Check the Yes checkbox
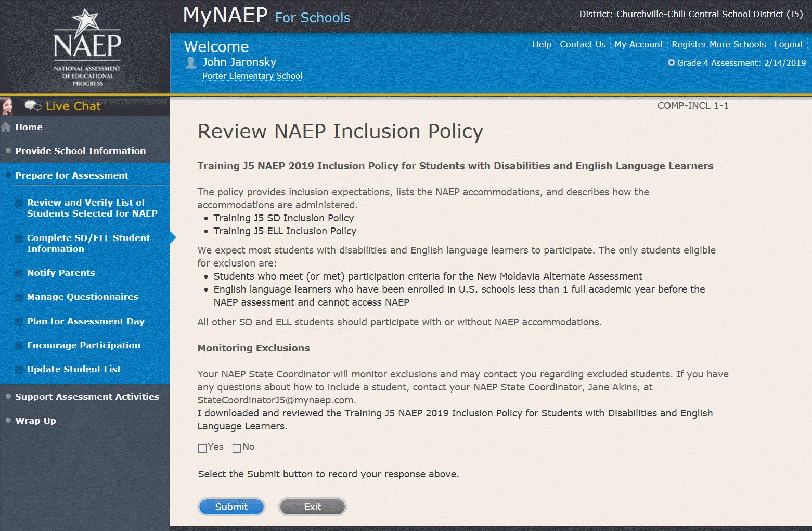Screen dimensions: 812x531 202,448
